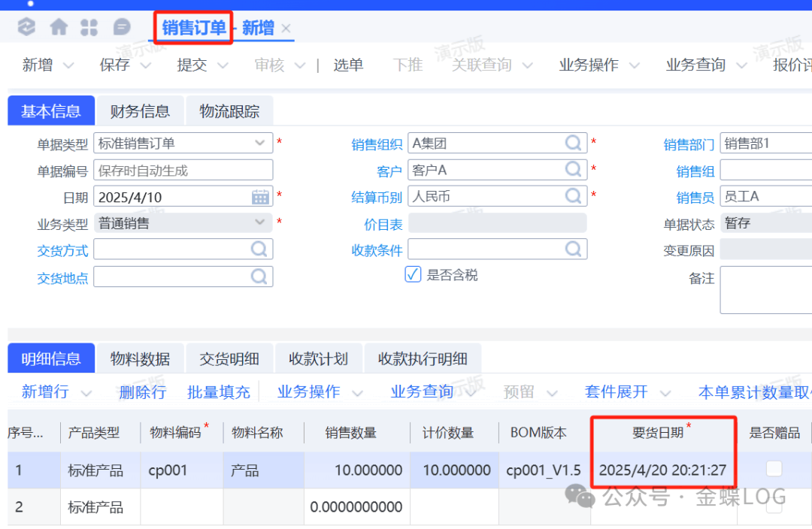This screenshot has width=812, height=529.
Task: Tick 是否赠品 checkbox in row 2
Action: 774,506
